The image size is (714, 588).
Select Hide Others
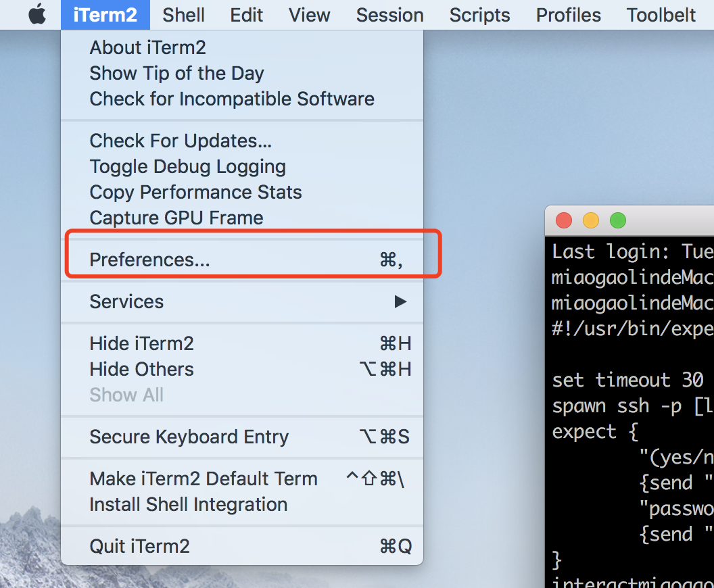click(x=242, y=369)
